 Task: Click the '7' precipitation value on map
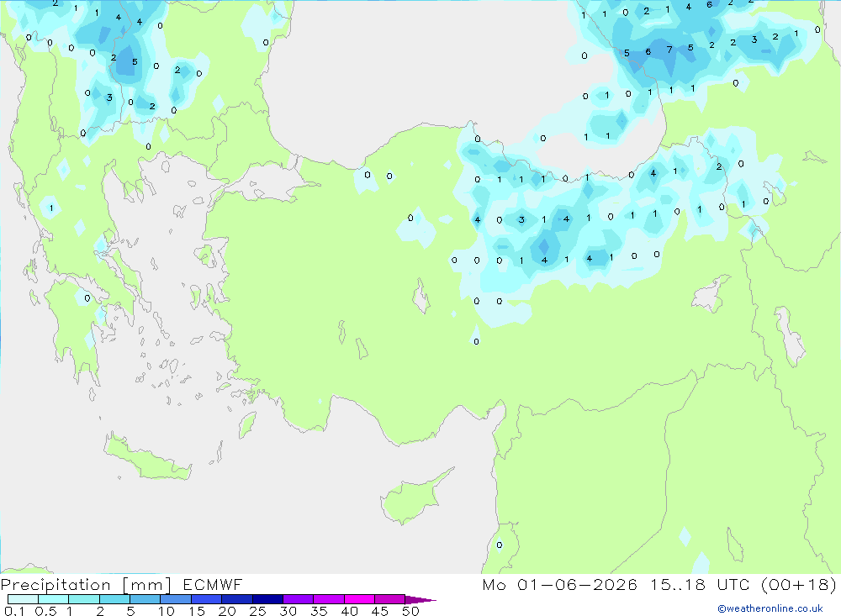click(x=669, y=50)
